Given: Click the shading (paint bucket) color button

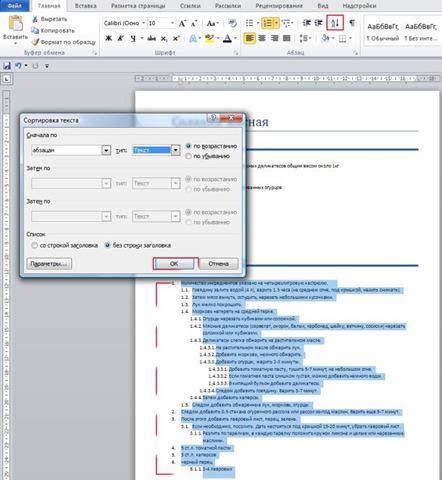Looking at the screenshot, I should (325, 39).
